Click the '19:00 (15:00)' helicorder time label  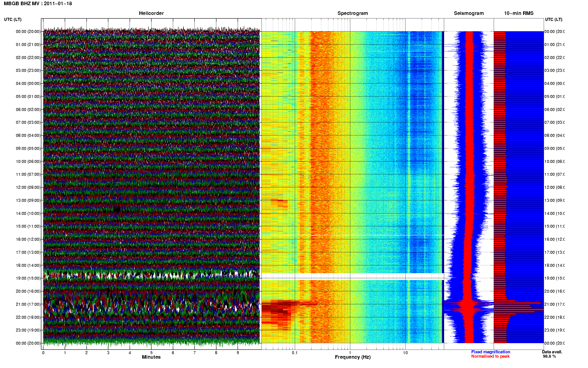[x=28, y=278]
